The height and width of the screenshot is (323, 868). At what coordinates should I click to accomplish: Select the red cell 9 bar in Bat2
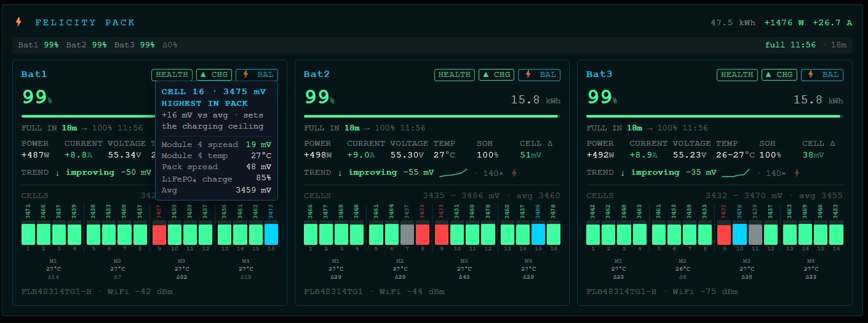coord(442,234)
